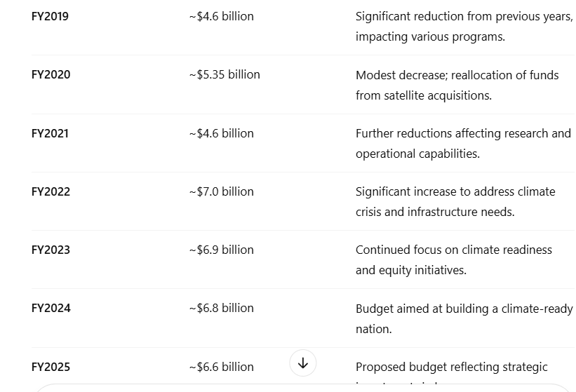Click the ~$7.0 billion amount cell
576x392 pixels.
click(x=221, y=191)
